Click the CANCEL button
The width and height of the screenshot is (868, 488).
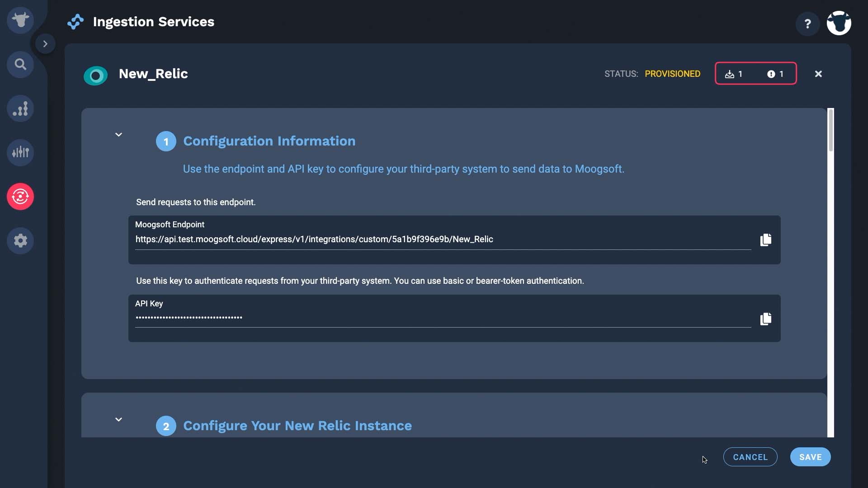coord(750,457)
